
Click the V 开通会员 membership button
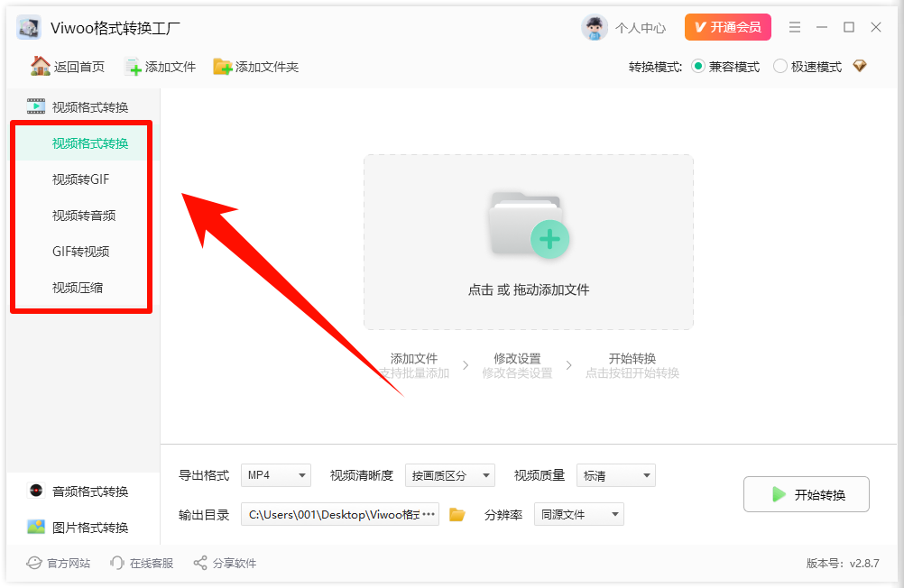[x=727, y=27]
